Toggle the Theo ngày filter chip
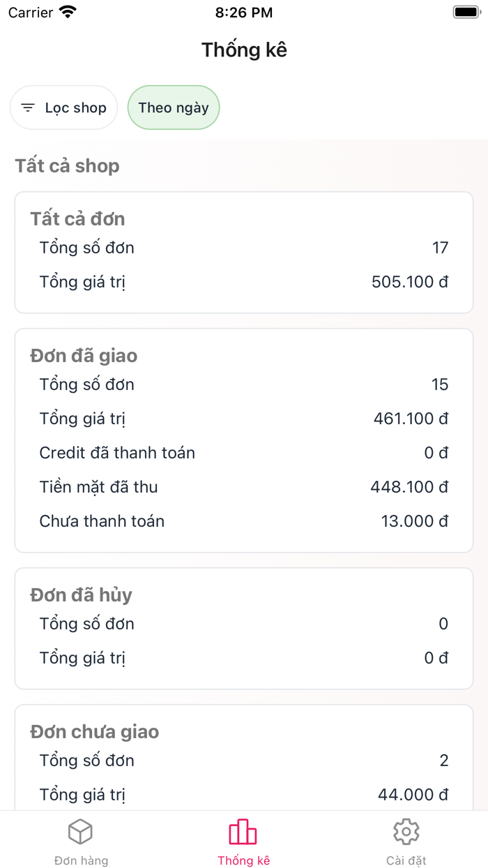Screen dimensions: 488x868 tap(174, 107)
